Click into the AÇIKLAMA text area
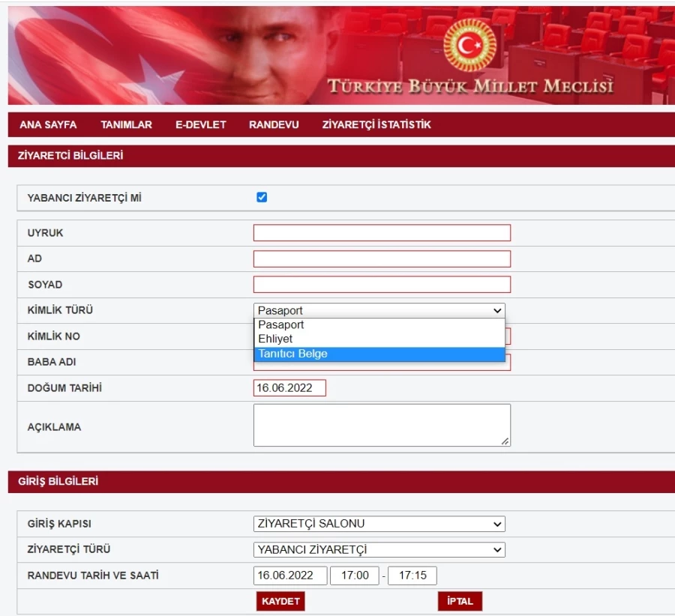This screenshot has height=616, width=675. tap(382, 425)
